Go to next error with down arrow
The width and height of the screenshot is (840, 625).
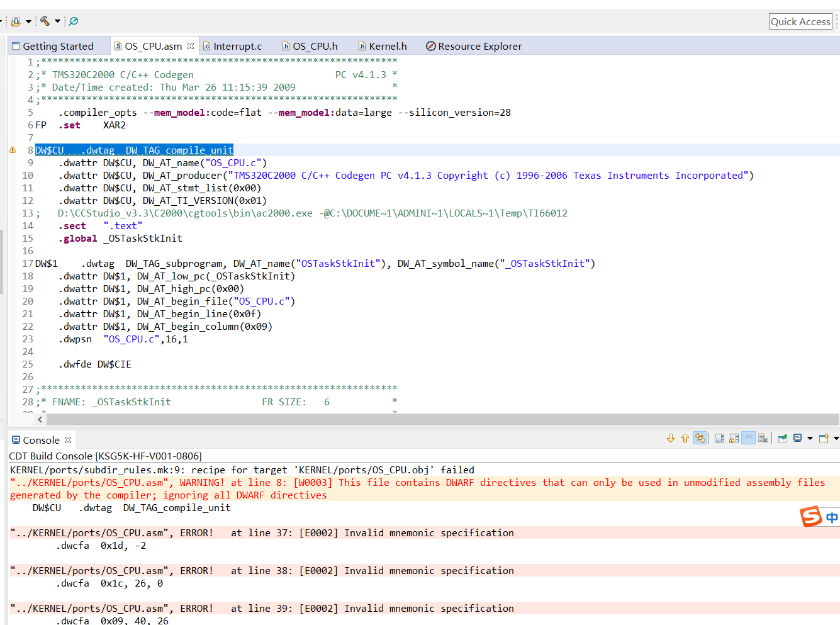click(671, 439)
